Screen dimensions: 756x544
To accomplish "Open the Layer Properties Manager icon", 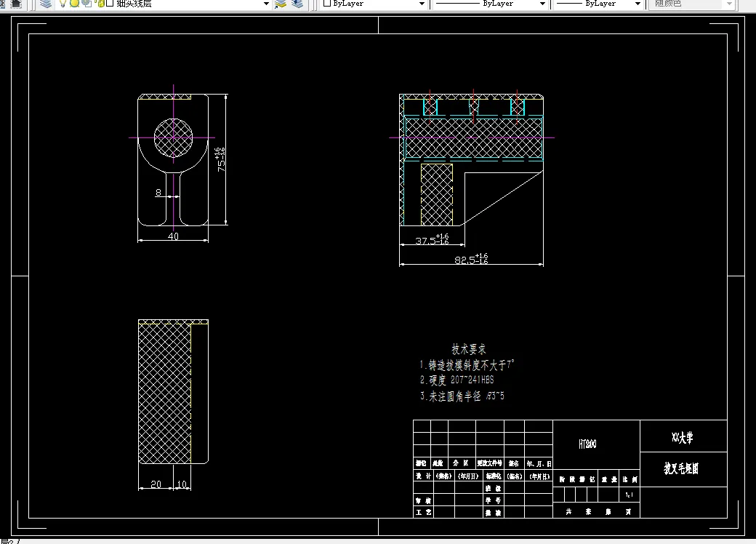I will tap(46, 4).
